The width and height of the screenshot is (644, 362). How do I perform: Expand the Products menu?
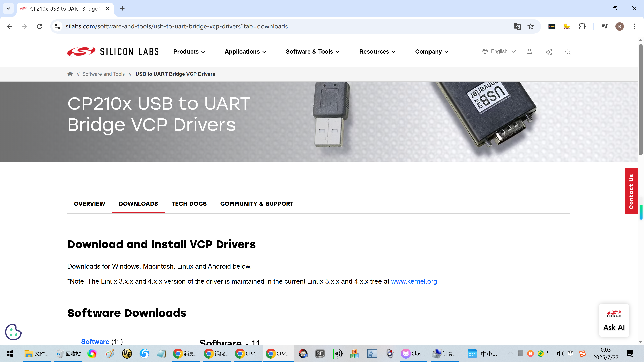189,52
